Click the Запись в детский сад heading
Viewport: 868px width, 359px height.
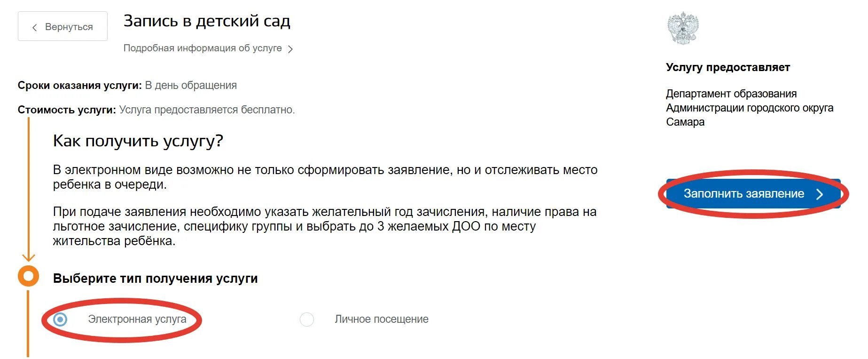[x=207, y=21]
